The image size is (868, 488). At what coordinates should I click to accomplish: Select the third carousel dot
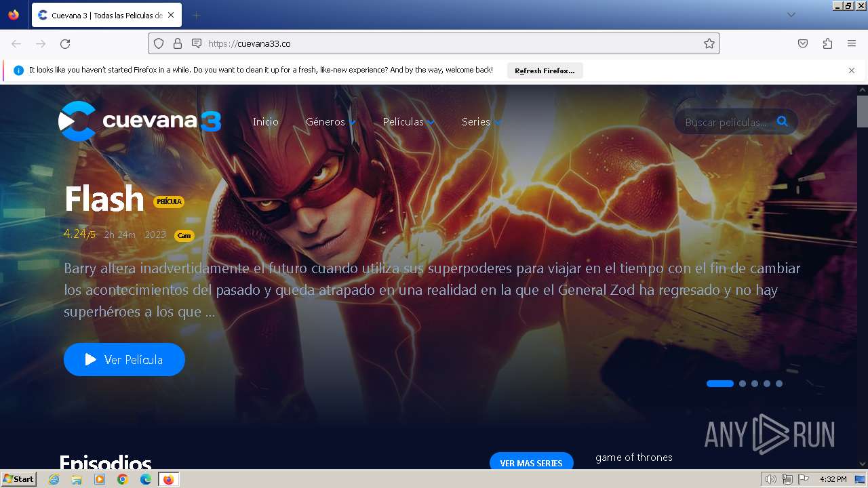pyautogui.click(x=755, y=384)
